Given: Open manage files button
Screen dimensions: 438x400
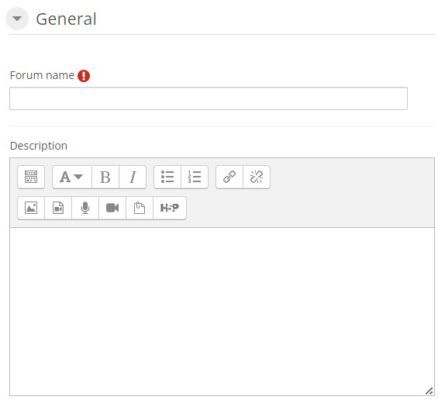Looking at the screenshot, I should (139, 208).
